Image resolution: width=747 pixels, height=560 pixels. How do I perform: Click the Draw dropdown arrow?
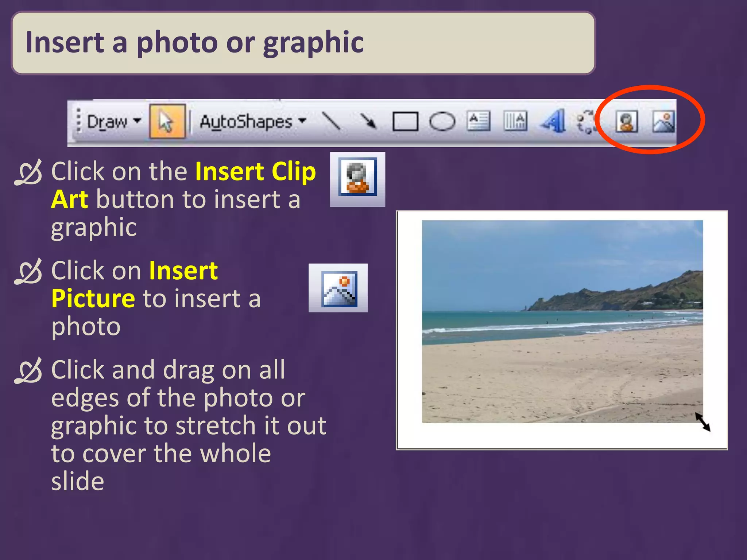[x=137, y=121]
